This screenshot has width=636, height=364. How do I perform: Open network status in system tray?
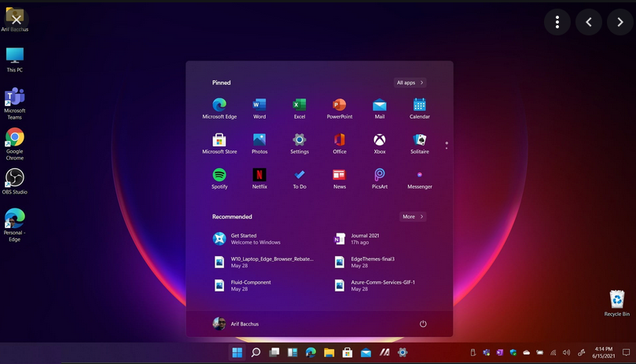tap(553, 353)
